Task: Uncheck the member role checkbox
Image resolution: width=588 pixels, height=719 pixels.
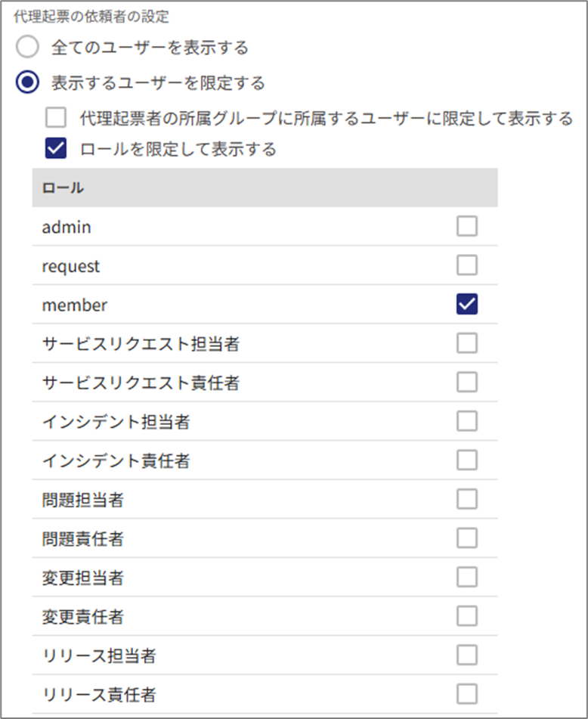Action: [x=467, y=305]
